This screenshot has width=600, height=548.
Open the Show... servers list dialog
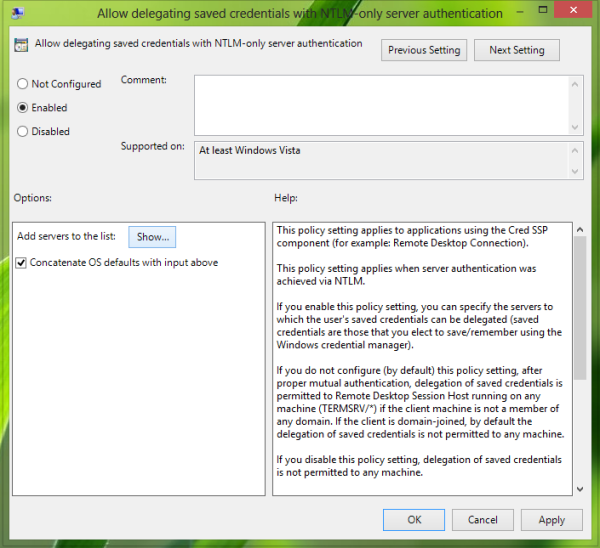(x=152, y=237)
